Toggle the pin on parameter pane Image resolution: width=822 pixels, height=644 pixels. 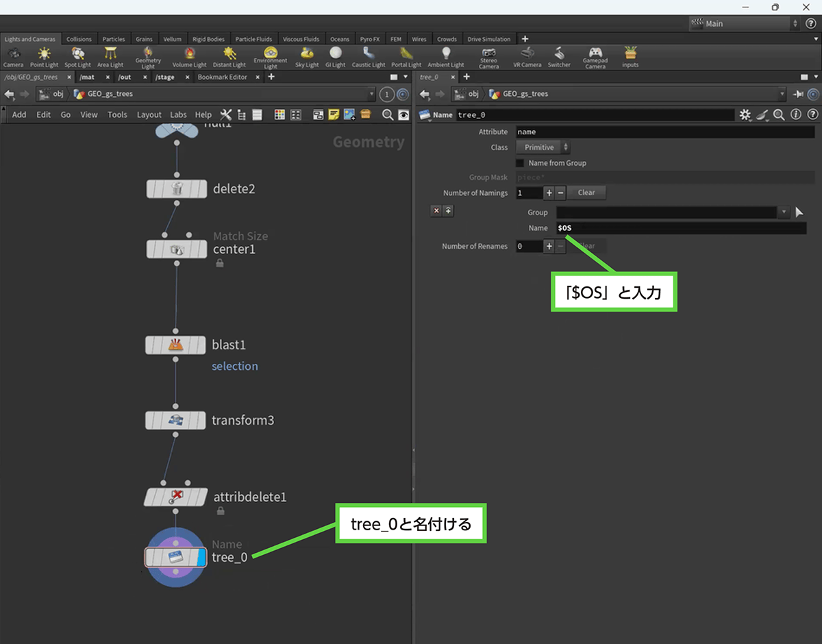[798, 94]
